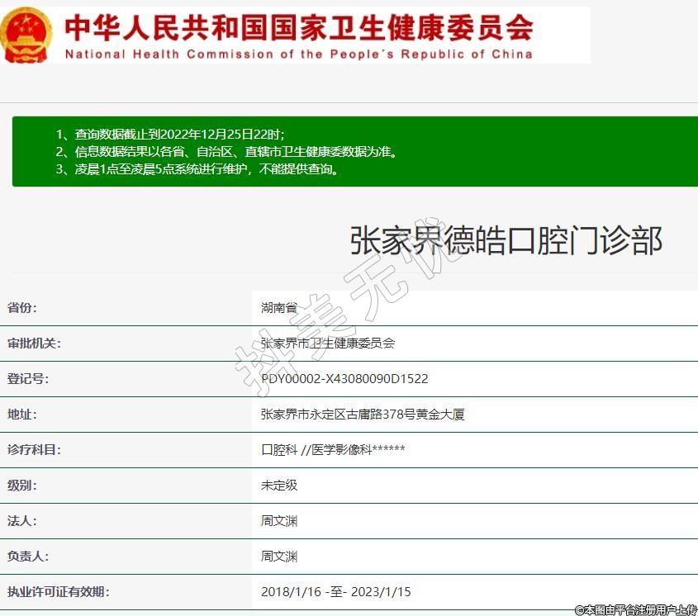Screen dimensions: 698x616
Task: Click the 口腔科 //医学影像科 departments value
Action: point(333,450)
